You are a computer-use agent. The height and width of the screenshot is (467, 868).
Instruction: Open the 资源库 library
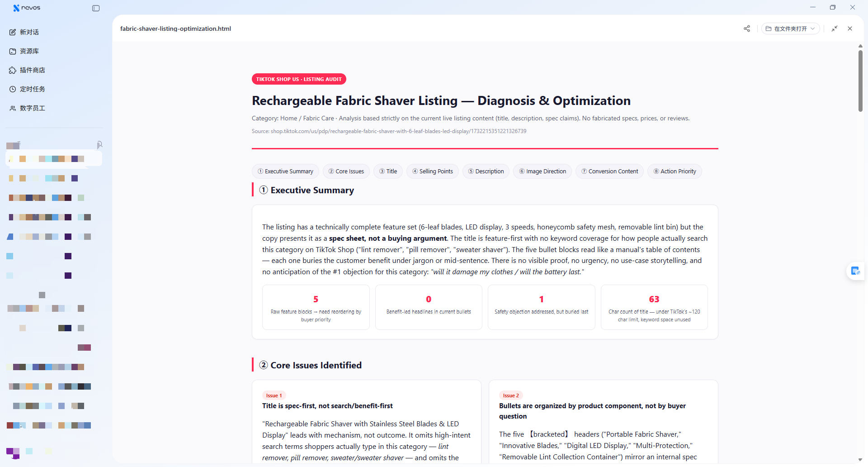coord(24,51)
